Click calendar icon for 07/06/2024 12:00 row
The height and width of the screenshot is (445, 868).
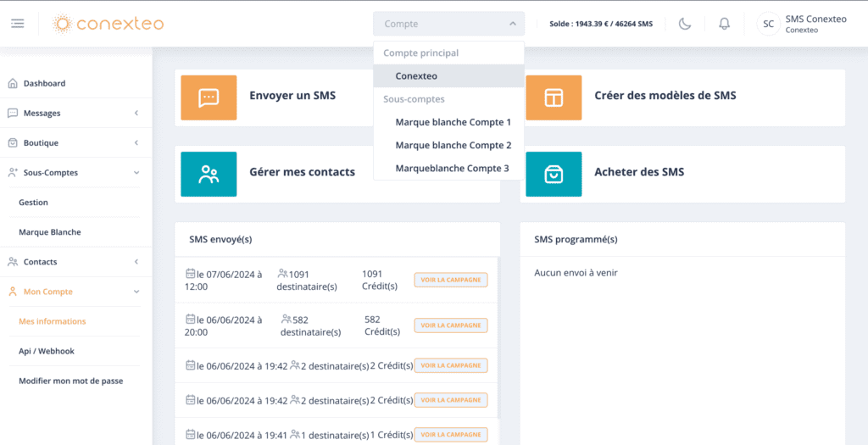coord(190,274)
